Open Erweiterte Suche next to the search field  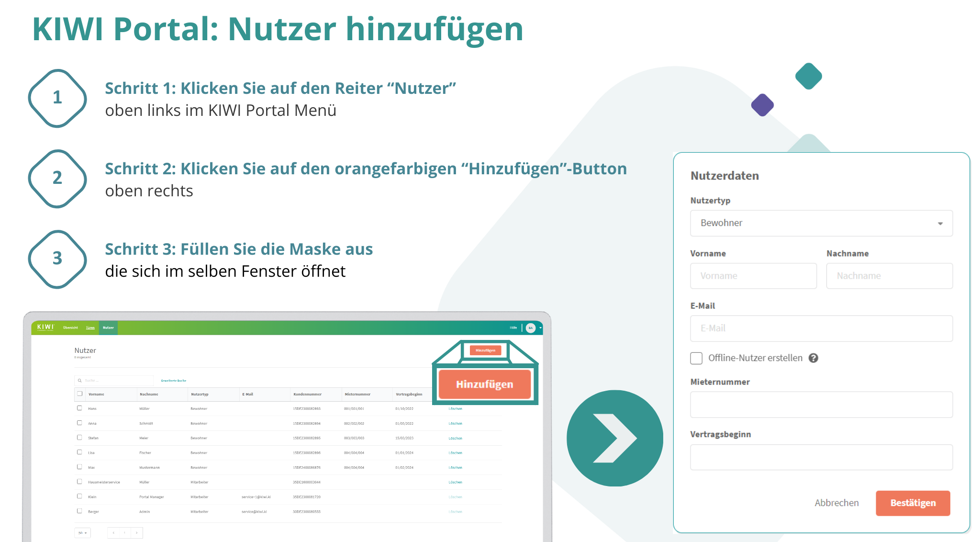click(174, 380)
